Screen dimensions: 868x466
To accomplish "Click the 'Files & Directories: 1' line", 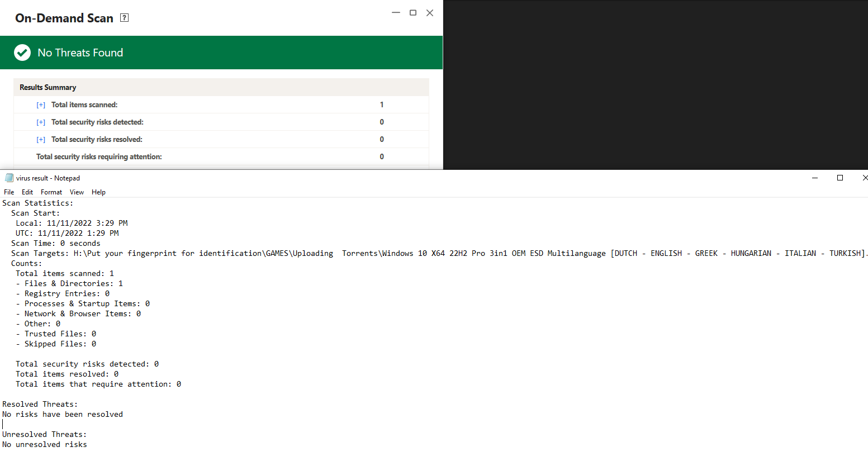I will click(x=69, y=284).
